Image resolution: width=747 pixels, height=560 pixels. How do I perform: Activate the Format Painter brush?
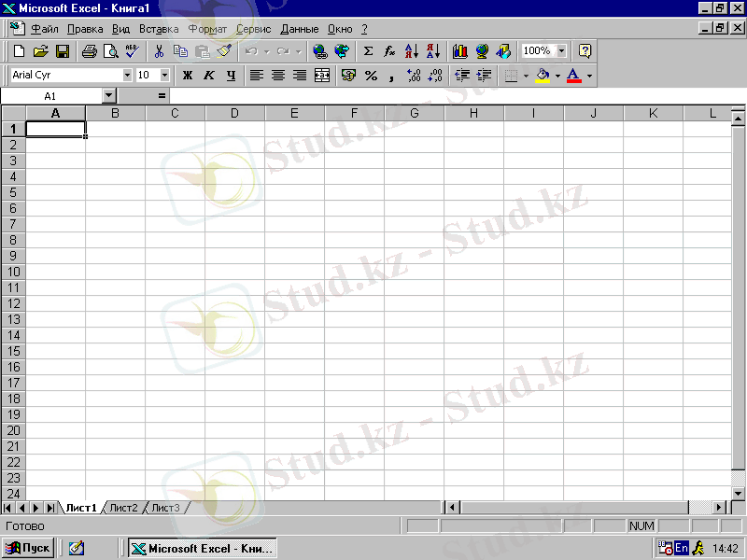tap(224, 51)
